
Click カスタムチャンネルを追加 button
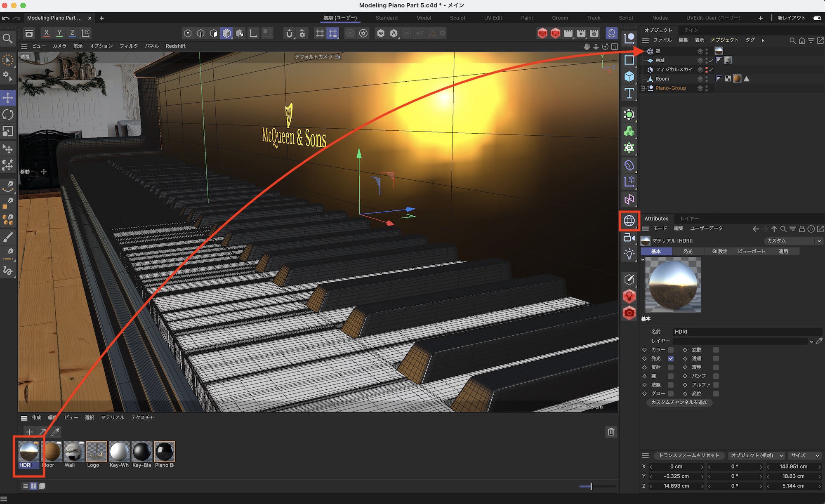pos(679,402)
